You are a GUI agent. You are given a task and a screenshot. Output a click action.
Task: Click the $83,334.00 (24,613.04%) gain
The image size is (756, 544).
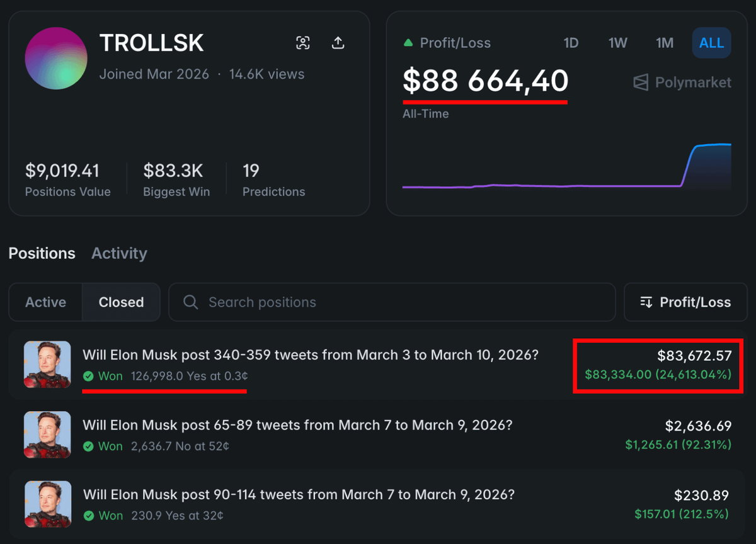tap(658, 375)
